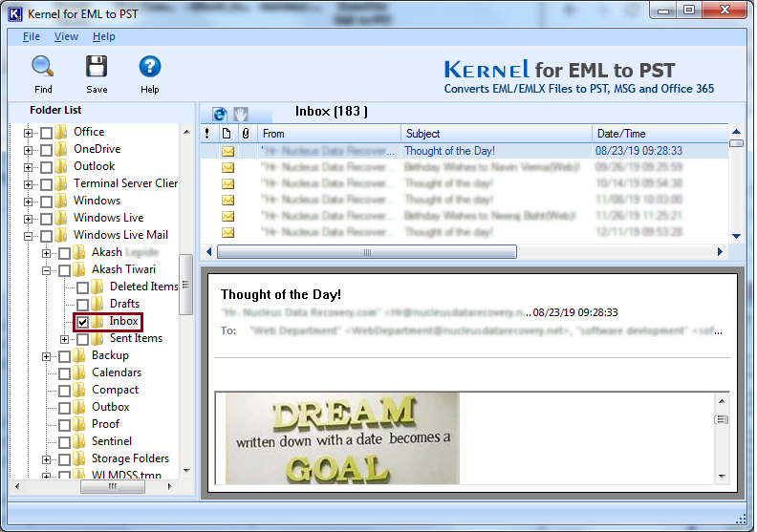The image size is (757, 532).
Task: Click the browser view icon above the mail list
Action: point(220,115)
